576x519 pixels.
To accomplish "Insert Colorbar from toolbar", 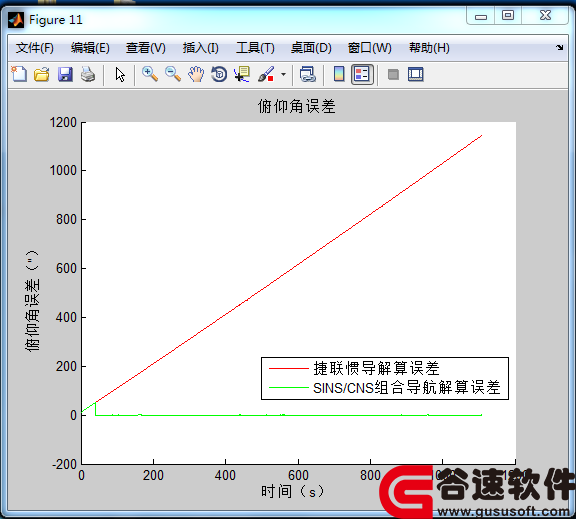I will 339,74.
